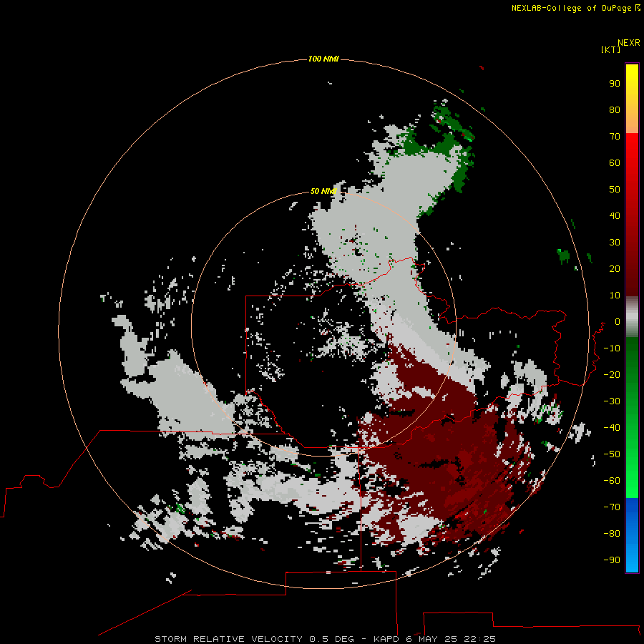Click the 50 value on velocity scale

pos(615,190)
